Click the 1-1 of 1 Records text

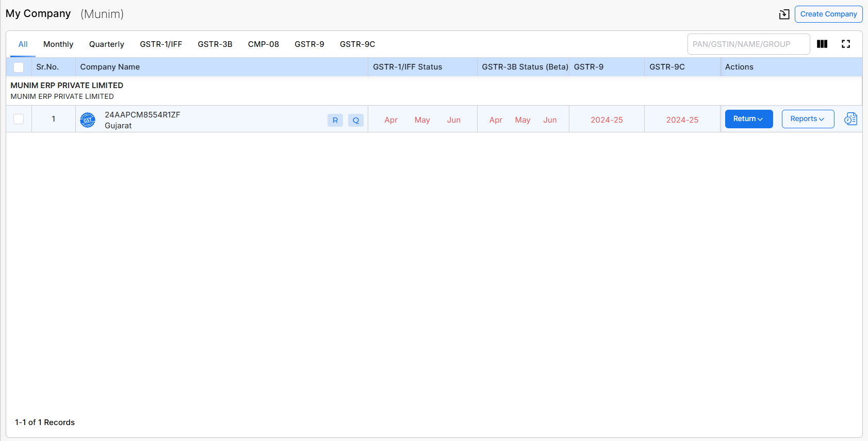pyautogui.click(x=45, y=422)
